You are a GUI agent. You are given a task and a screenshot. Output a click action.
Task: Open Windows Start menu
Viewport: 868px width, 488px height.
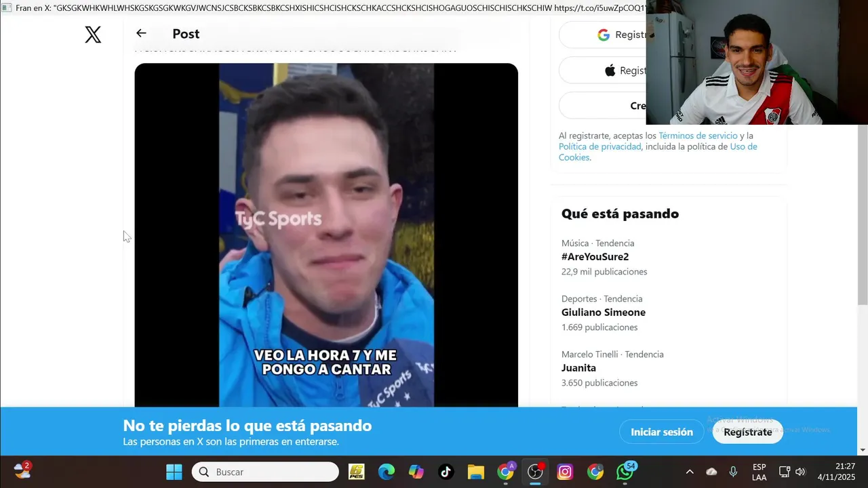tap(174, 472)
